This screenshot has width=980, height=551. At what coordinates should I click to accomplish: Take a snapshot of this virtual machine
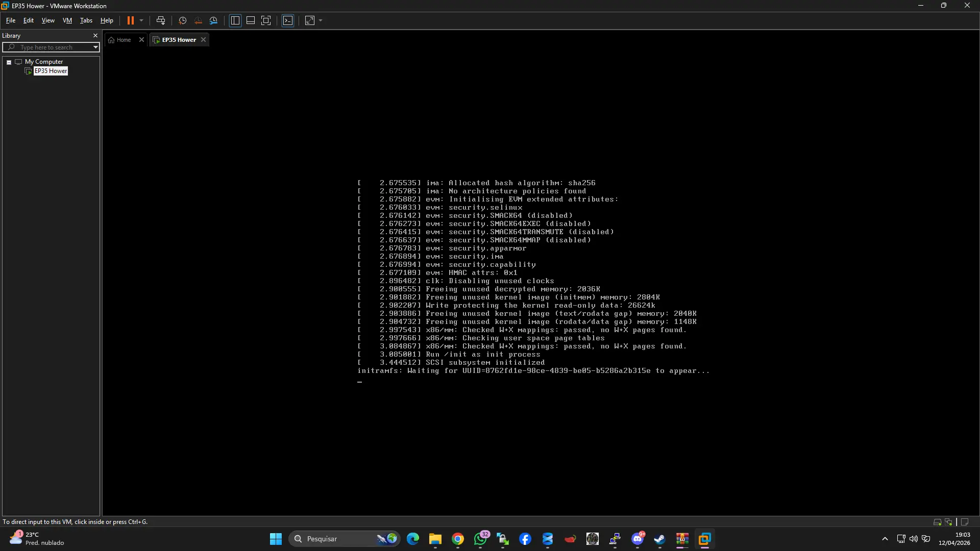183,20
